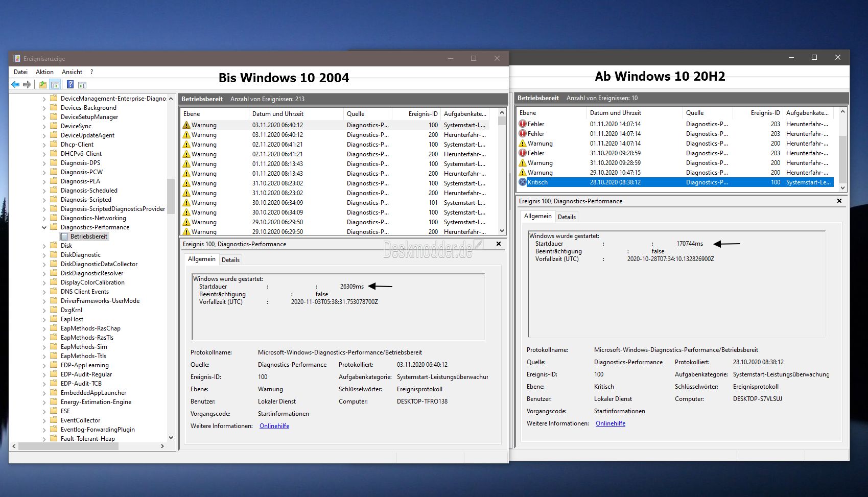Open the Aktion menu
The width and height of the screenshot is (868, 497).
[x=44, y=72]
